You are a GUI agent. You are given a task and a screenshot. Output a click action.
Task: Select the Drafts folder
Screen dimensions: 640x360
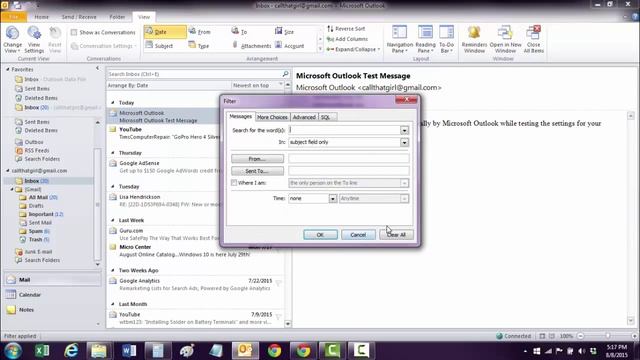tap(32, 206)
